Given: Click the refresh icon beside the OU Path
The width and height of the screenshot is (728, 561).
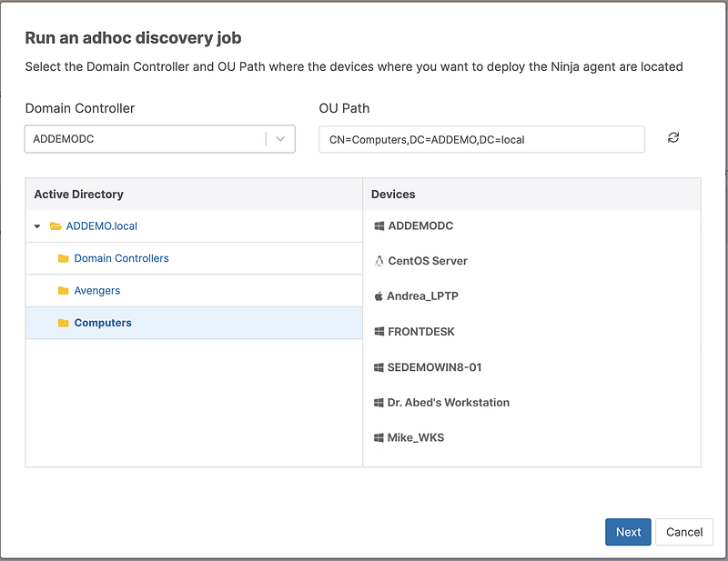Looking at the screenshot, I should [672, 138].
